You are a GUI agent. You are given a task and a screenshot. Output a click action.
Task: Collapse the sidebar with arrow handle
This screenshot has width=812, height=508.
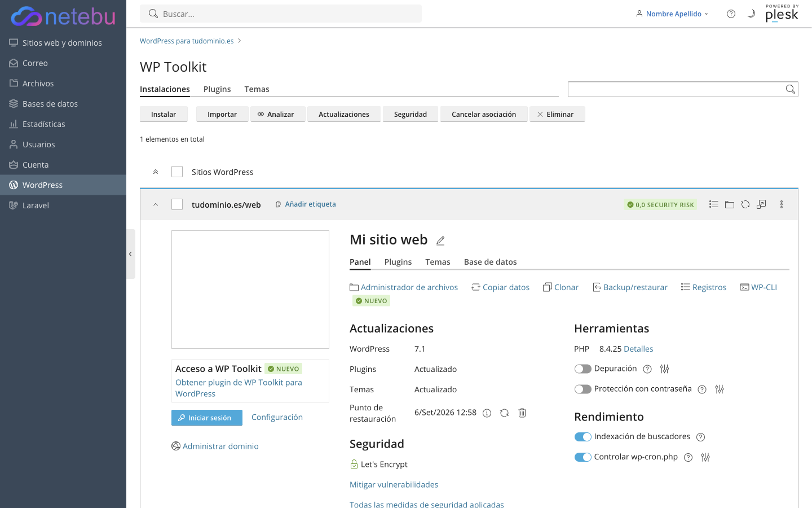click(x=130, y=254)
